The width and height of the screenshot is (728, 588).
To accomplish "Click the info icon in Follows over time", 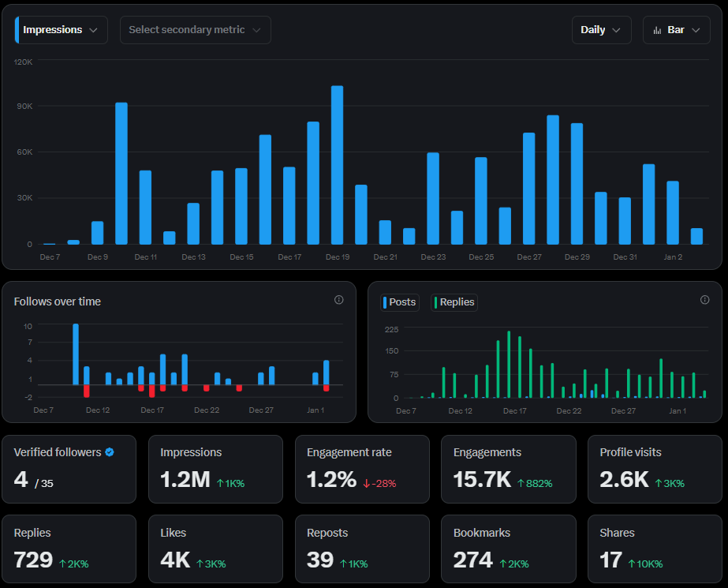I will 339,300.
